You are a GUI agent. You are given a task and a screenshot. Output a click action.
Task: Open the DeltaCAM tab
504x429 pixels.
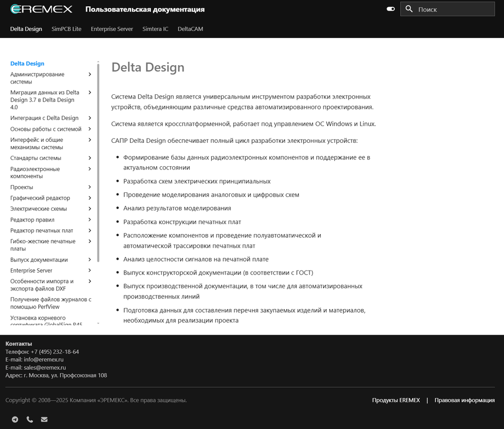click(190, 29)
